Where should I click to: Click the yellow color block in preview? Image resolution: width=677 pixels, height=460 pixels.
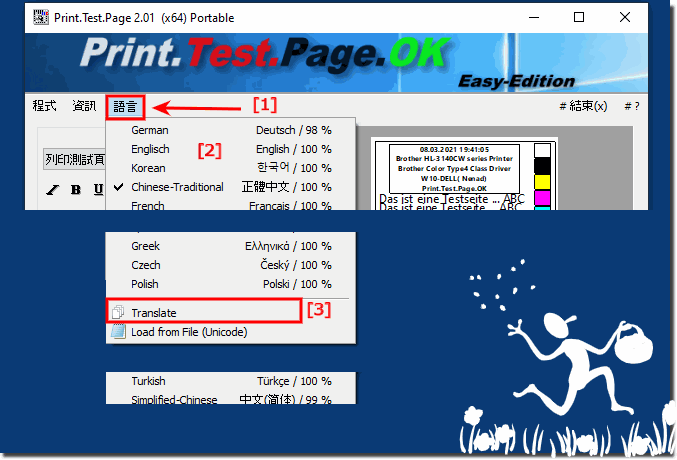point(542,182)
